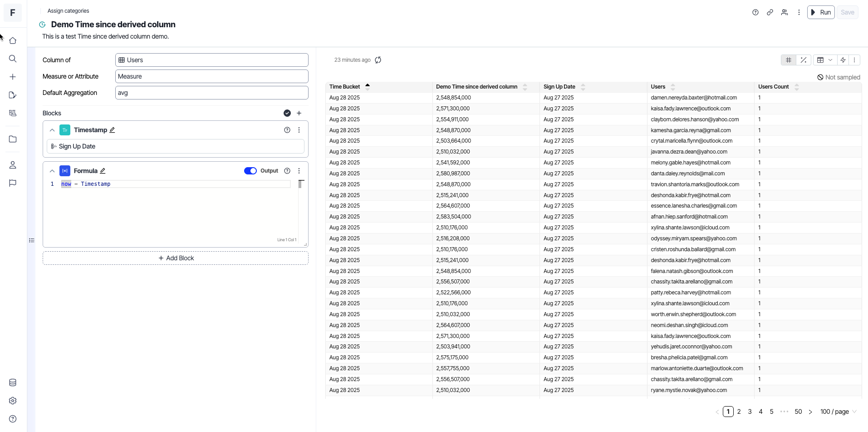
Task: Collapse the Timestamp block
Action: [x=52, y=130]
